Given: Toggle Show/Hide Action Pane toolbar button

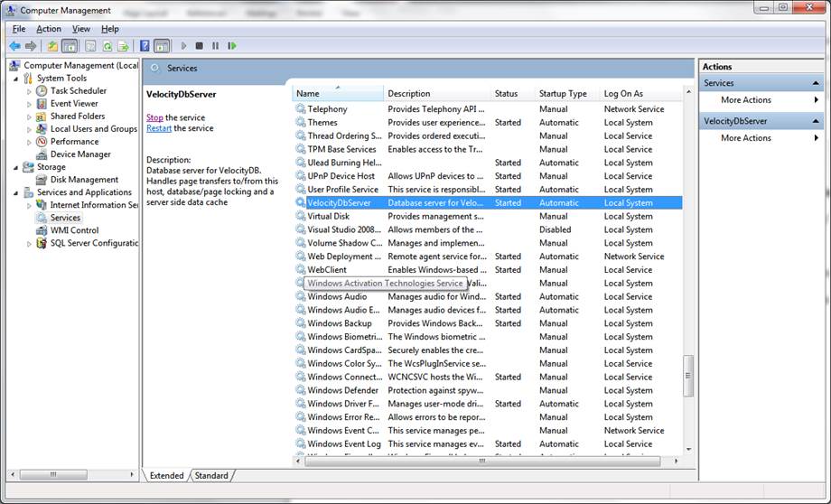Looking at the screenshot, I should point(162,46).
